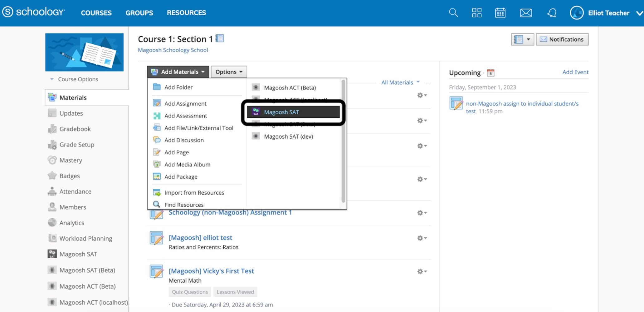This screenshot has width=644, height=312.
Task: Open RESOURCES in the top navigation
Action: pos(186,13)
